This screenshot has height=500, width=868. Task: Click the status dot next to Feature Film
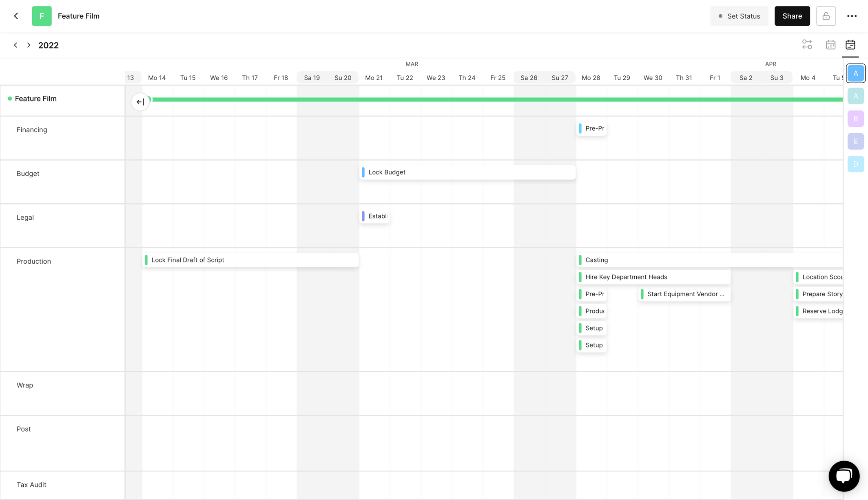click(9, 98)
